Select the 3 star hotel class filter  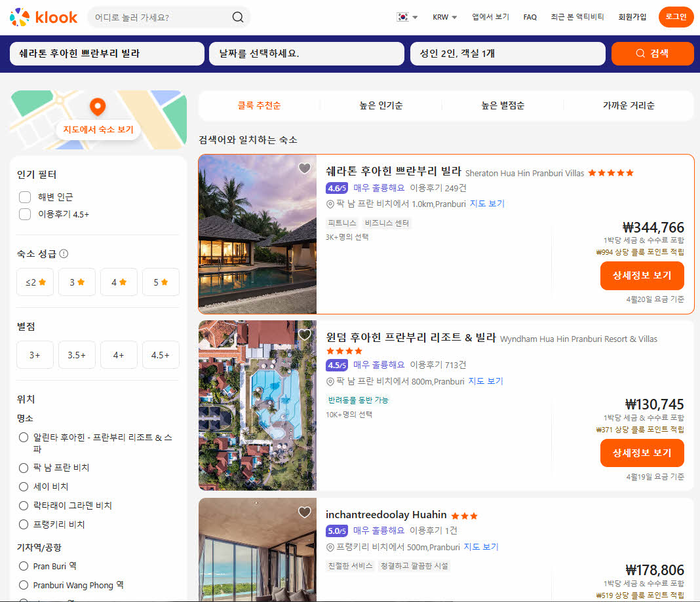click(x=77, y=282)
